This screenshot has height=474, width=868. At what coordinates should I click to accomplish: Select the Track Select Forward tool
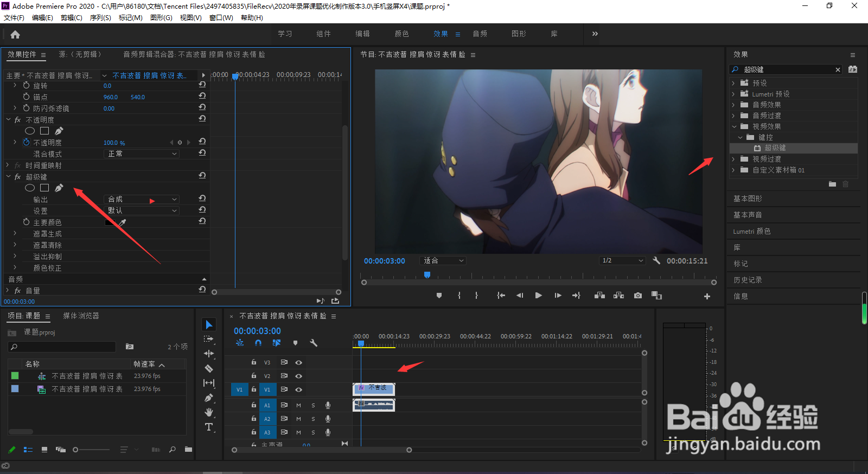[x=209, y=339]
